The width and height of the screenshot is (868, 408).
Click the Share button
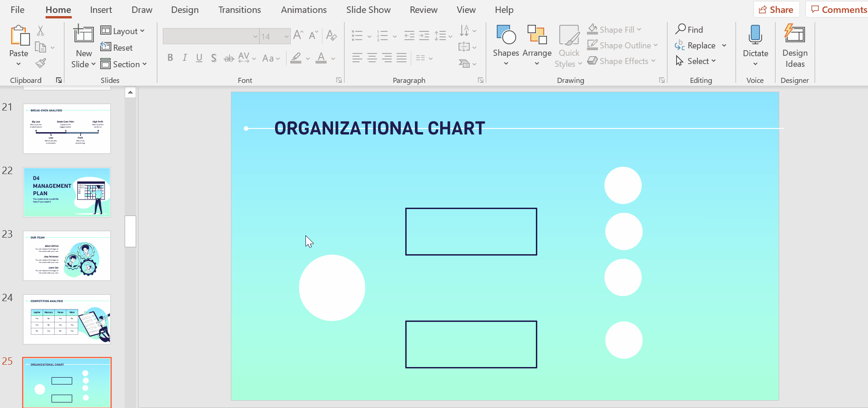click(776, 10)
